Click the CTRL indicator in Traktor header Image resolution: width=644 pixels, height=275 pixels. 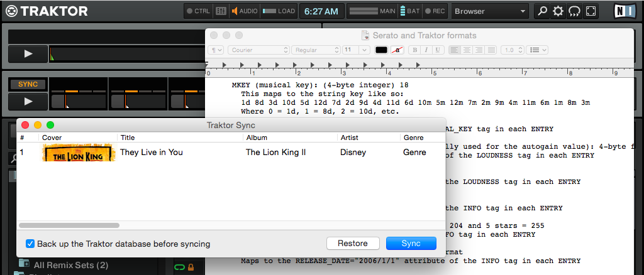(x=198, y=11)
